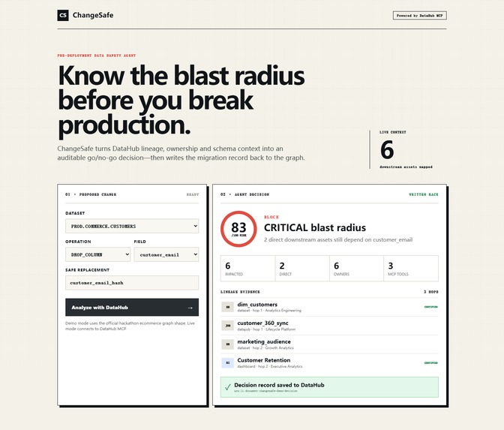Click the 6 Owners stat card

tap(356, 269)
